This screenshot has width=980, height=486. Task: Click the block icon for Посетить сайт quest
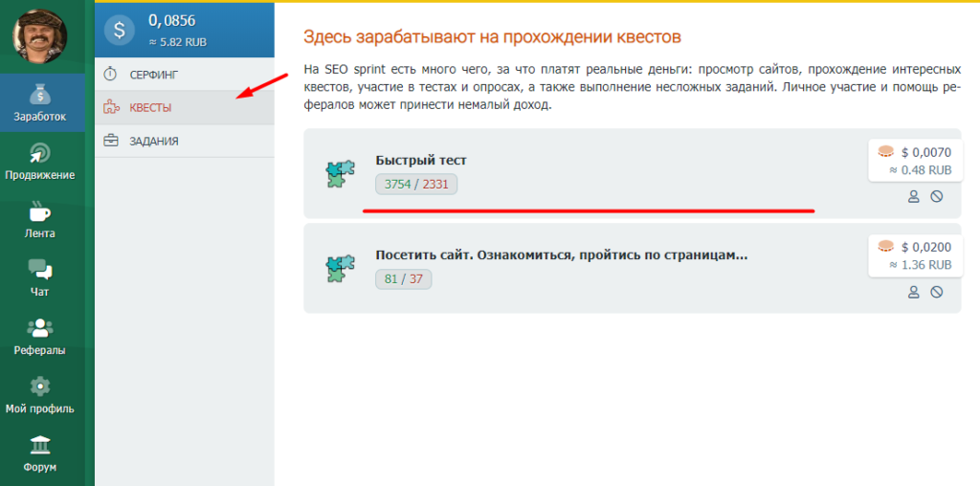[937, 291]
